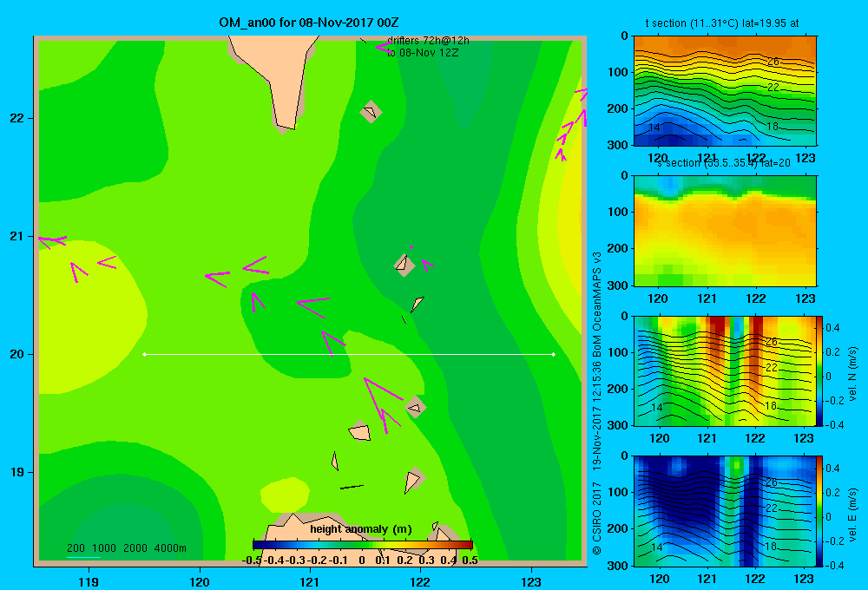Image resolution: width=868 pixels, height=590 pixels.
Task: Click latitude label 21 on the map axis
Action: point(17,236)
